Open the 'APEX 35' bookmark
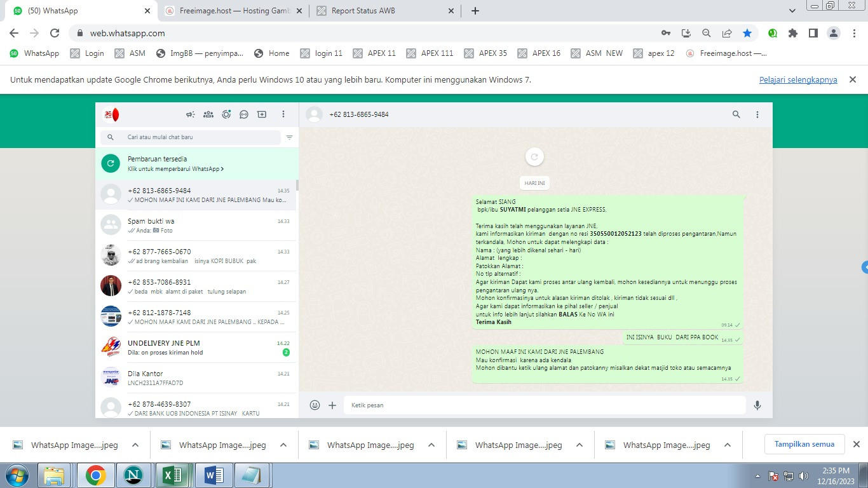This screenshot has height=488, width=868. coord(485,53)
